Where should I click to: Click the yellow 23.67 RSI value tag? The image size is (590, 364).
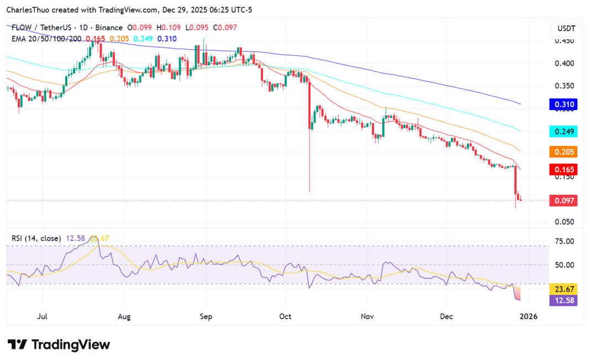point(563,288)
